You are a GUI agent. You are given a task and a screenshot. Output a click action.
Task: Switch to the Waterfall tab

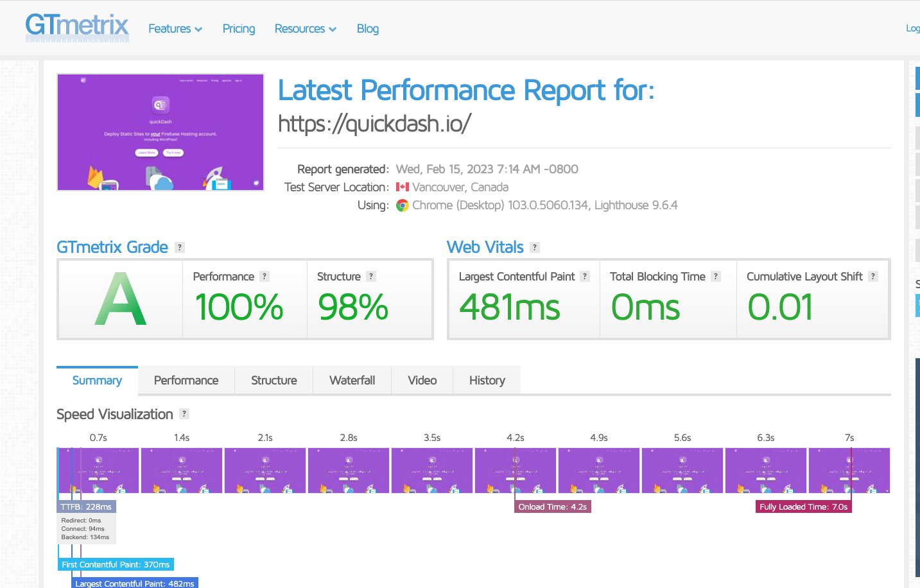coord(352,380)
